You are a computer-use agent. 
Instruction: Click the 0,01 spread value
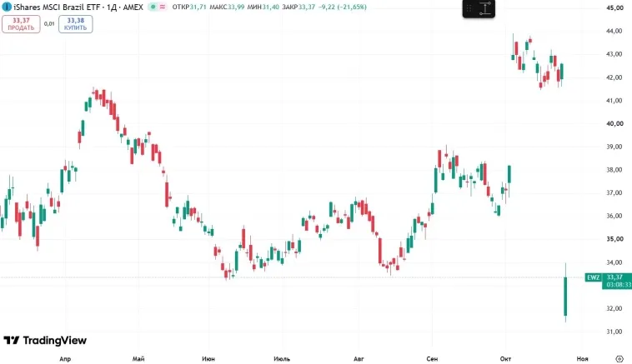tap(49, 24)
